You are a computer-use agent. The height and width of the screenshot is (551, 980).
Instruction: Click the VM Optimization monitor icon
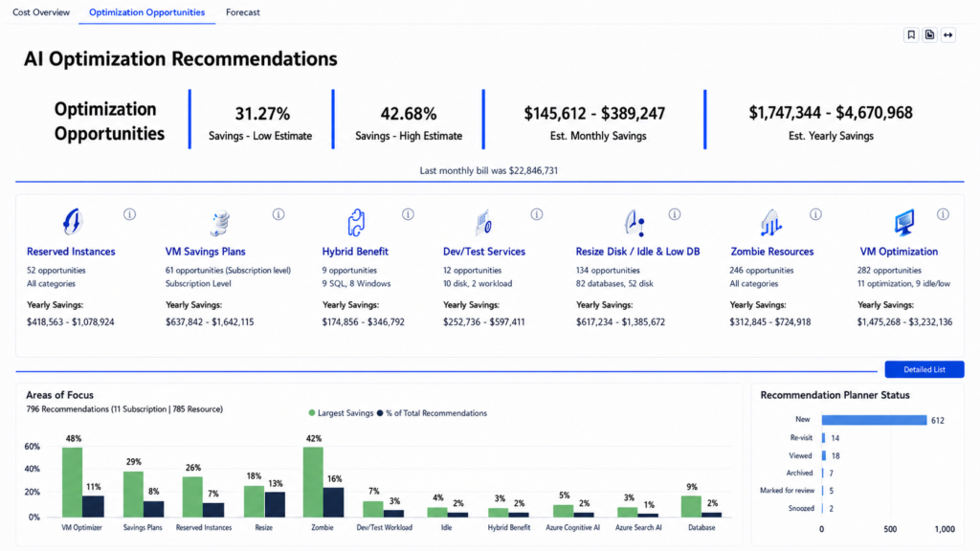click(x=903, y=222)
